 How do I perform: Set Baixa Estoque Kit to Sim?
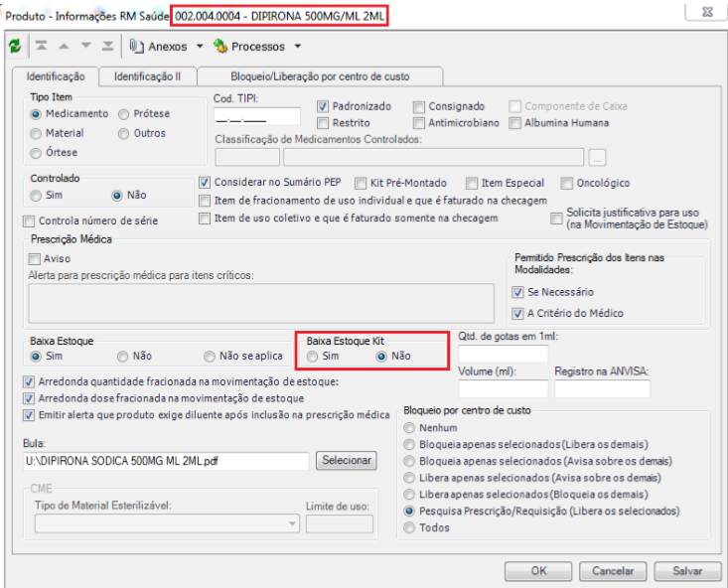coord(312,357)
